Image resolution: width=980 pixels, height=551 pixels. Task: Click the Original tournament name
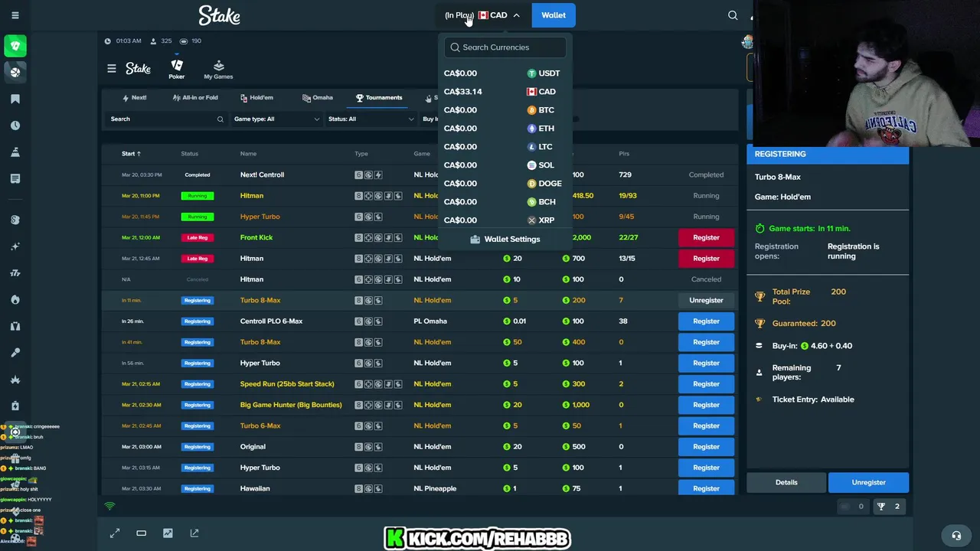253,447
